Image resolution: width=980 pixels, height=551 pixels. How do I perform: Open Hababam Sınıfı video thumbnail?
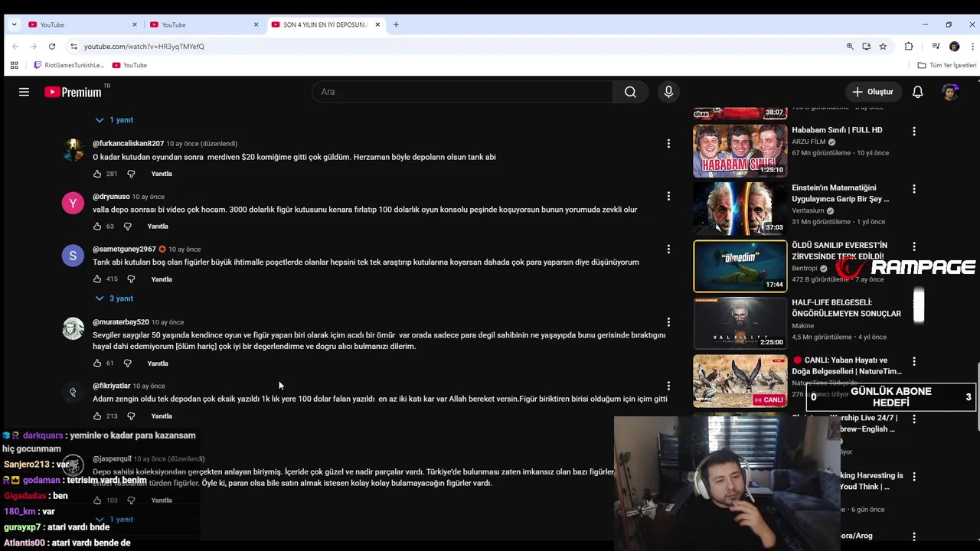point(740,151)
